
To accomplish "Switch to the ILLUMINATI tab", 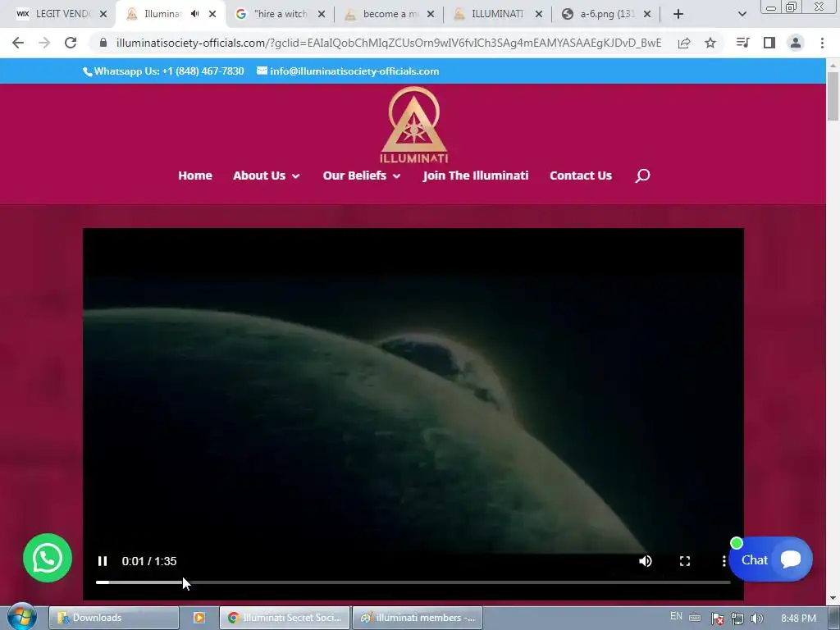I will [x=496, y=14].
